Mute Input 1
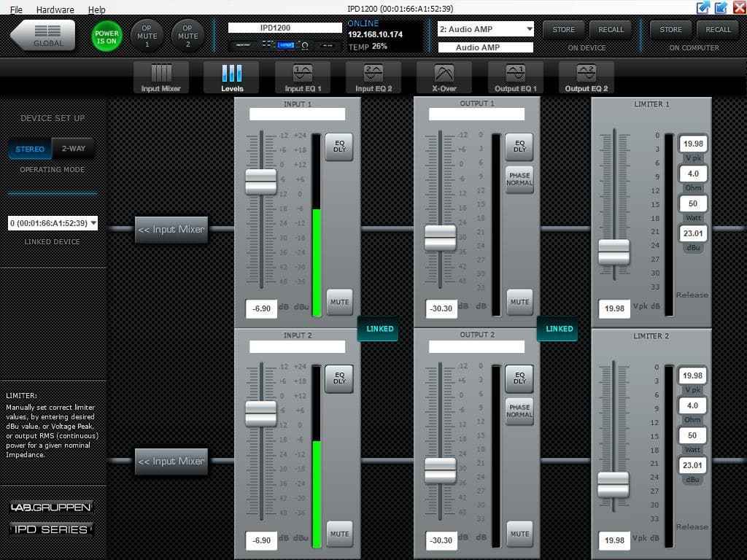This screenshot has height=560, width=747. [340, 302]
